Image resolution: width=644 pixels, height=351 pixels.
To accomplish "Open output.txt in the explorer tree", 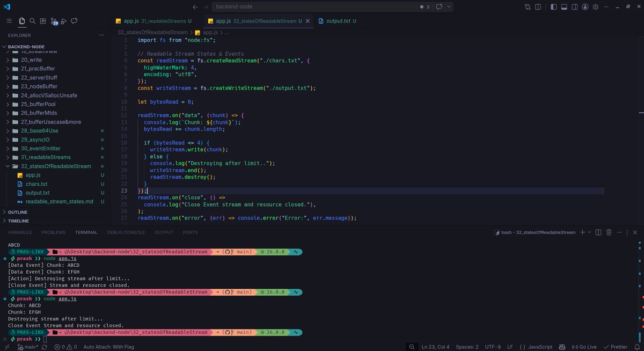I will pos(55,193).
